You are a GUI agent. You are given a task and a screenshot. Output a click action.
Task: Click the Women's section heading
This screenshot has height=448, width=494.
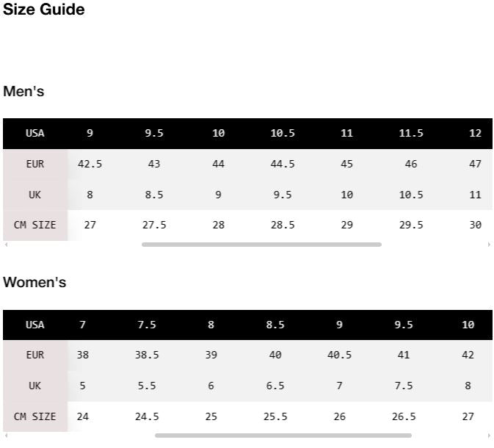click(x=34, y=282)
